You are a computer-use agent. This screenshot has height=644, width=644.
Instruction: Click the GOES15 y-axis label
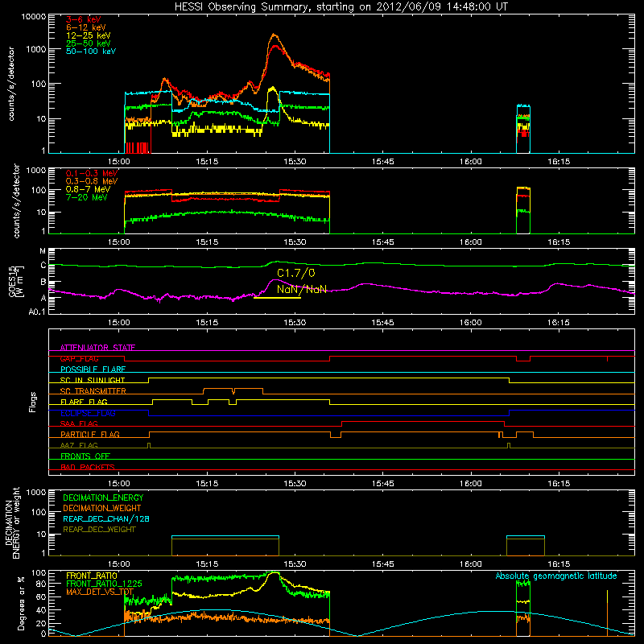[x=16, y=281]
